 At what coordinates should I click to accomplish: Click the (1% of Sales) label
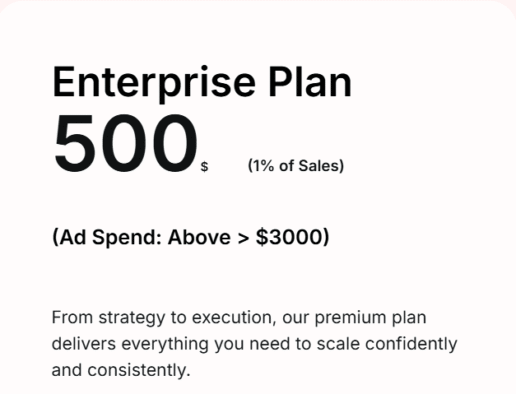pyautogui.click(x=296, y=166)
